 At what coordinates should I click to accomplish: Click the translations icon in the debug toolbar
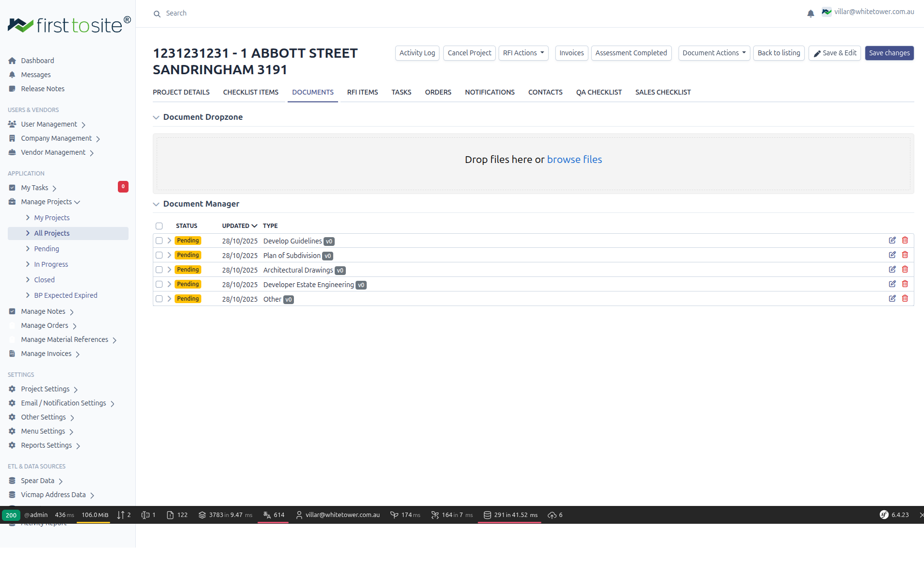267,515
